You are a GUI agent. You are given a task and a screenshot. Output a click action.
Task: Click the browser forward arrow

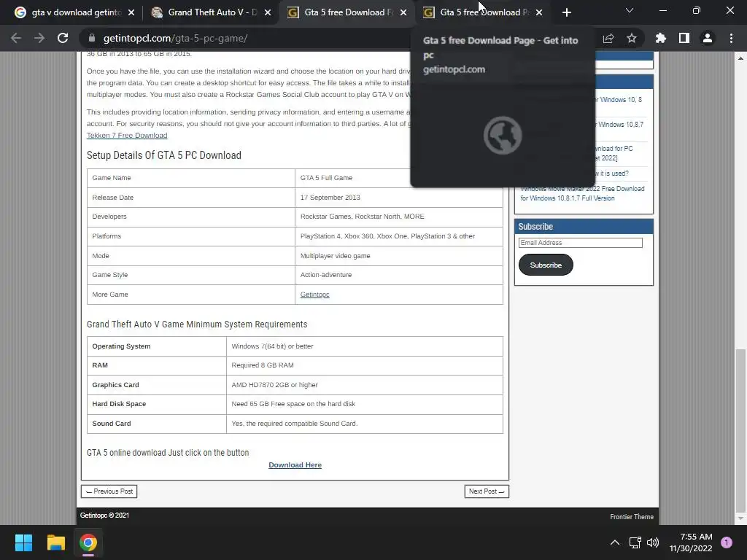pos(39,38)
